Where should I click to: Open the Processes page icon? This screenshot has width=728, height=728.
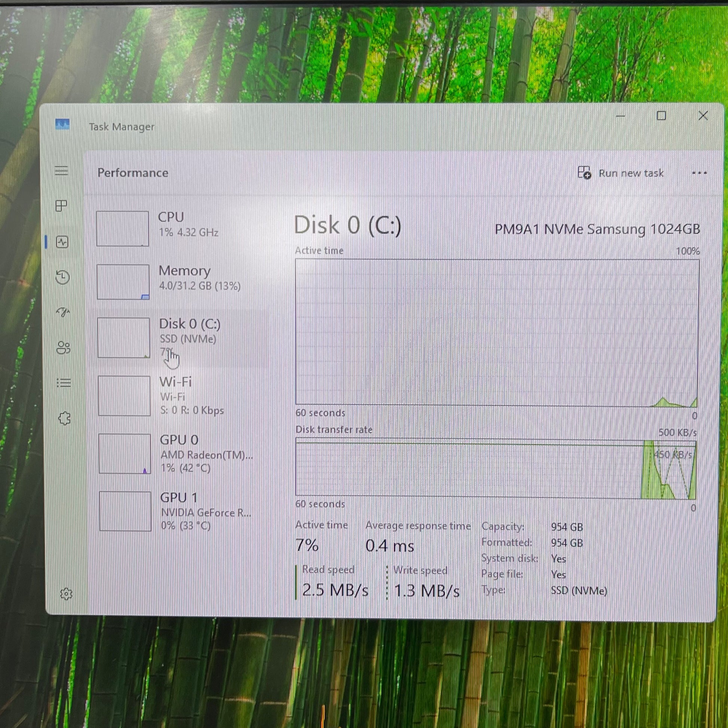pyautogui.click(x=61, y=206)
